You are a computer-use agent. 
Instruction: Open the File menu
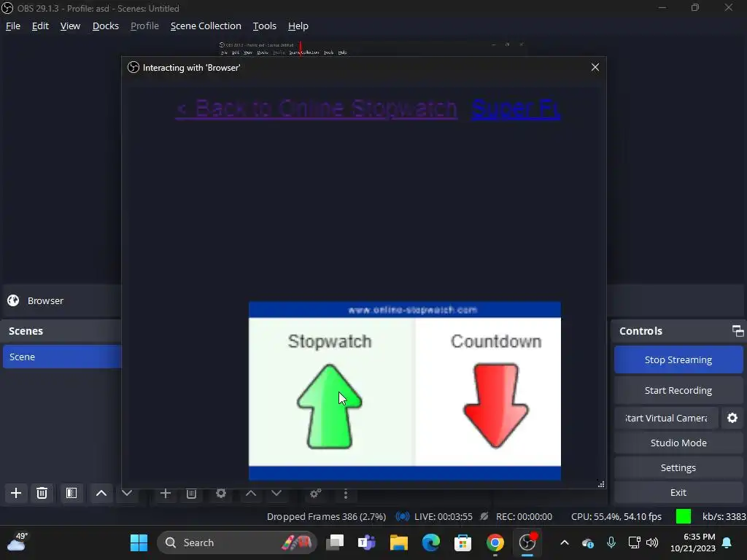point(13,26)
